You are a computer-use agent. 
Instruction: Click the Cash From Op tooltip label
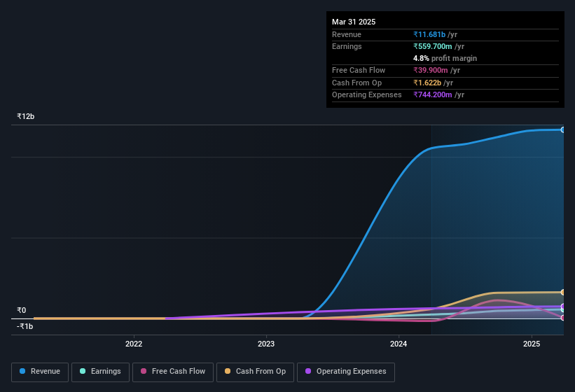[356, 83]
